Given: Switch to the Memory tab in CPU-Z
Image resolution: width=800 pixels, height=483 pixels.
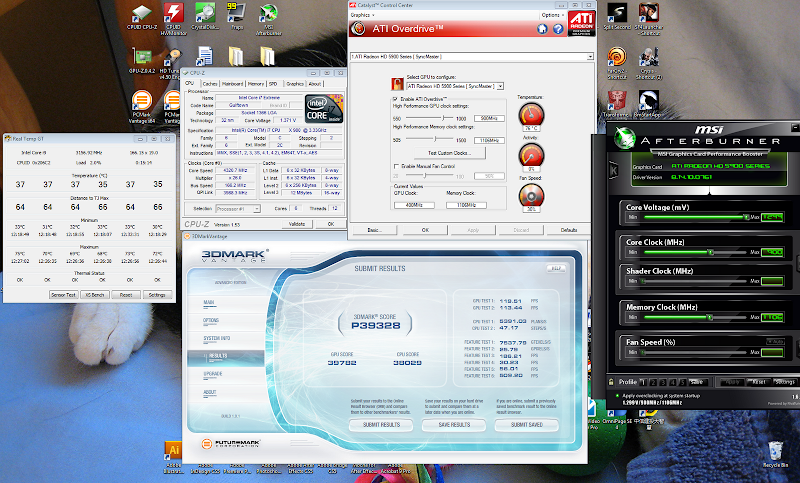Looking at the screenshot, I should 256,84.
